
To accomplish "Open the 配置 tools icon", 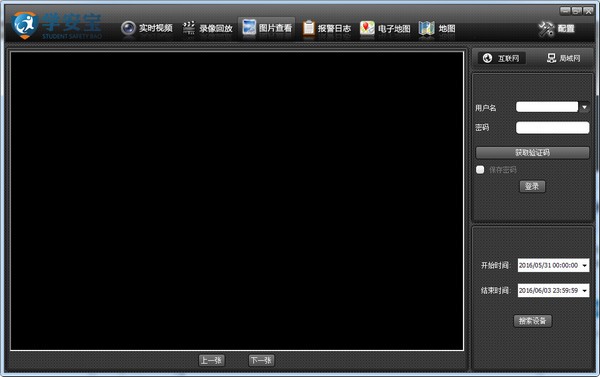I will [546, 29].
